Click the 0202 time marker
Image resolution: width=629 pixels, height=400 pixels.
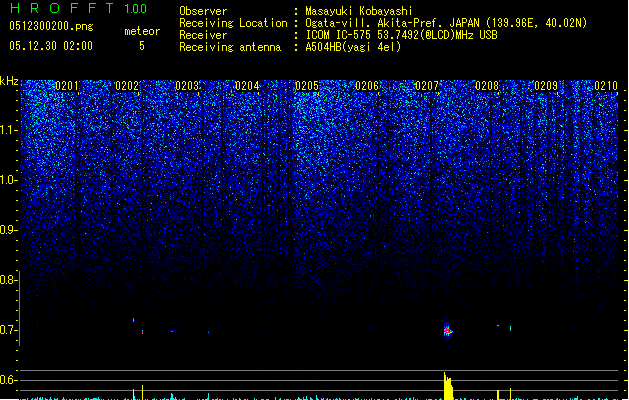pos(127,86)
